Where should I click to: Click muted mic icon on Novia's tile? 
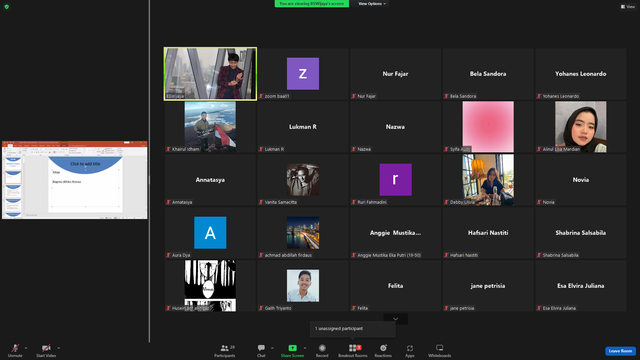tap(539, 202)
